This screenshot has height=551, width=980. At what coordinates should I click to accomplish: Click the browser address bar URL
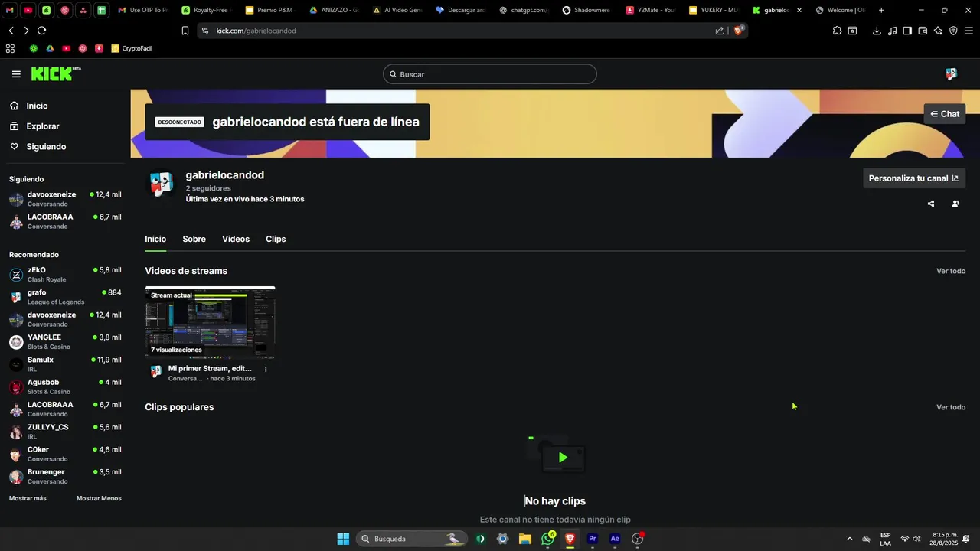[x=256, y=31]
